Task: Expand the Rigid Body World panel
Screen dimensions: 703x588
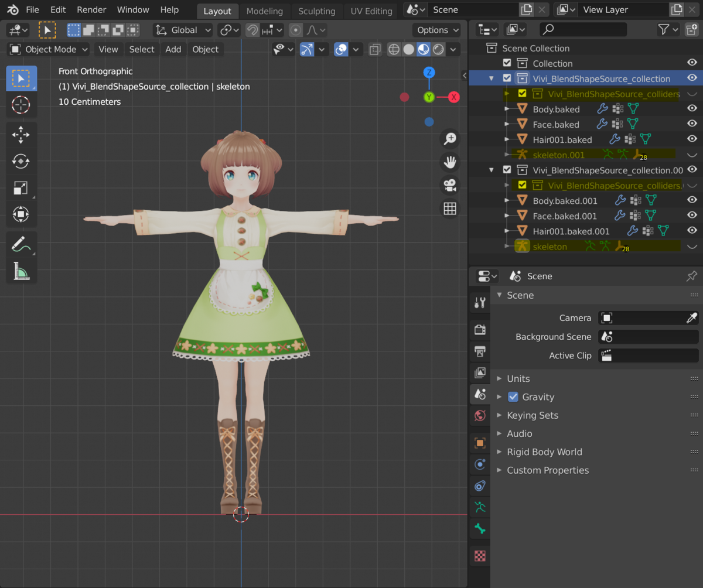Action: click(x=544, y=452)
